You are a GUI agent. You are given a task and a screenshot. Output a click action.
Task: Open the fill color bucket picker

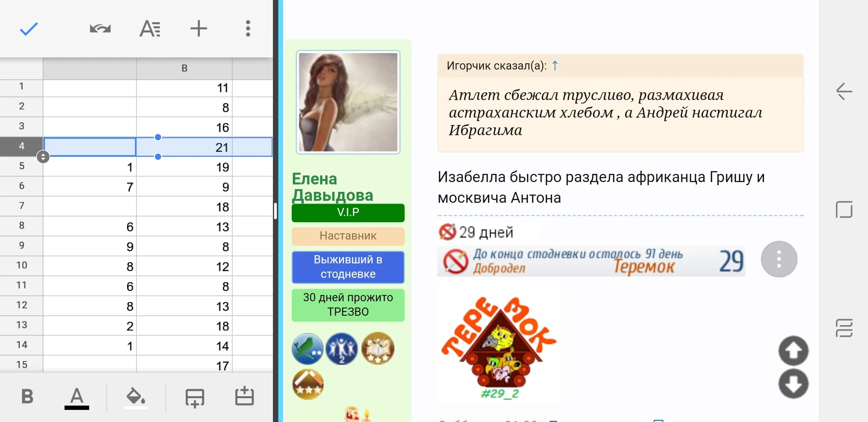[x=135, y=397]
